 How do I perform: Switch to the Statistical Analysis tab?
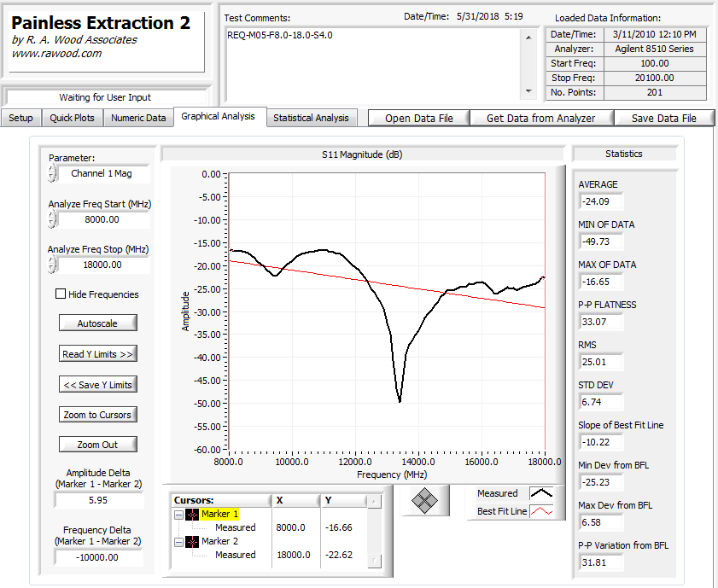[311, 118]
